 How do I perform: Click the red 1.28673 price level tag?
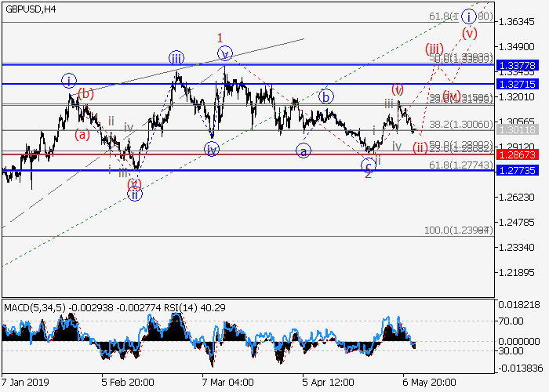pos(521,155)
